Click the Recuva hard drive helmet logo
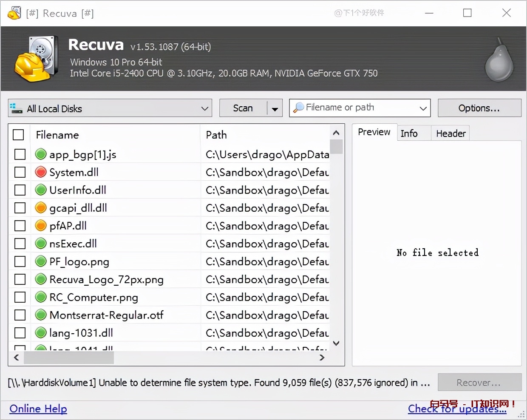 (x=37, y=60)
